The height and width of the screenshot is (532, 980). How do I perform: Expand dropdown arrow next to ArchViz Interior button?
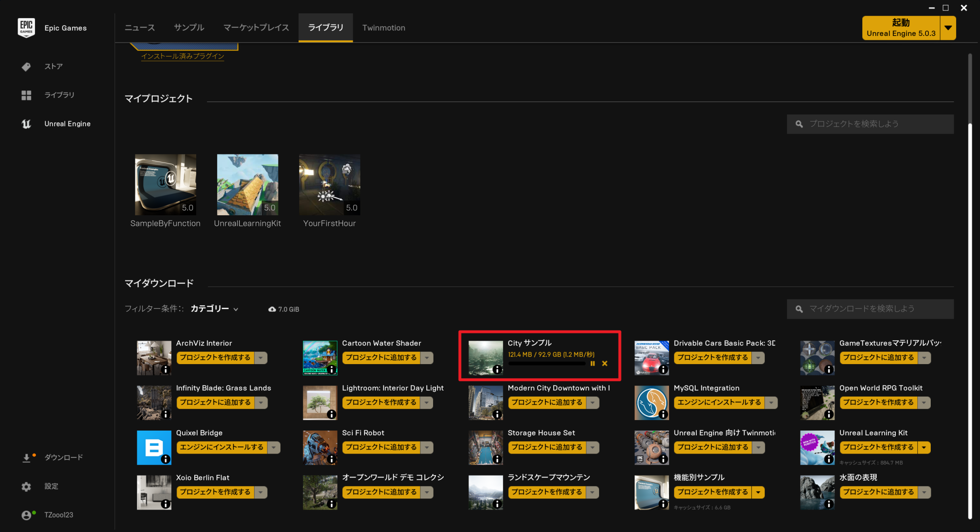261,358
